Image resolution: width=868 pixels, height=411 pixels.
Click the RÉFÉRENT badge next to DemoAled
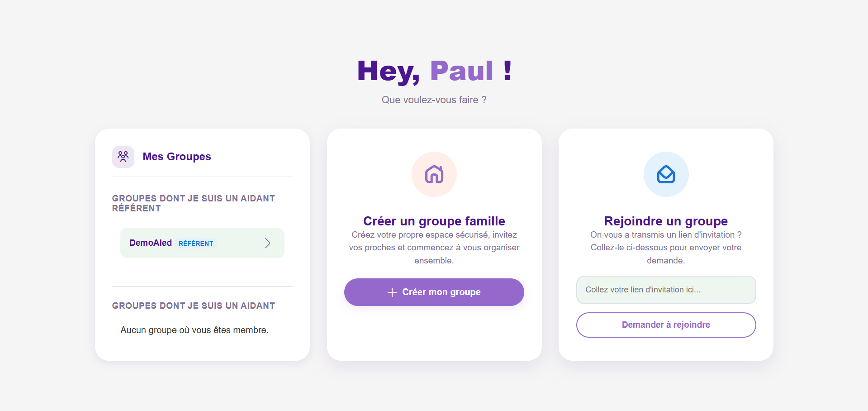tap(196, 244)
